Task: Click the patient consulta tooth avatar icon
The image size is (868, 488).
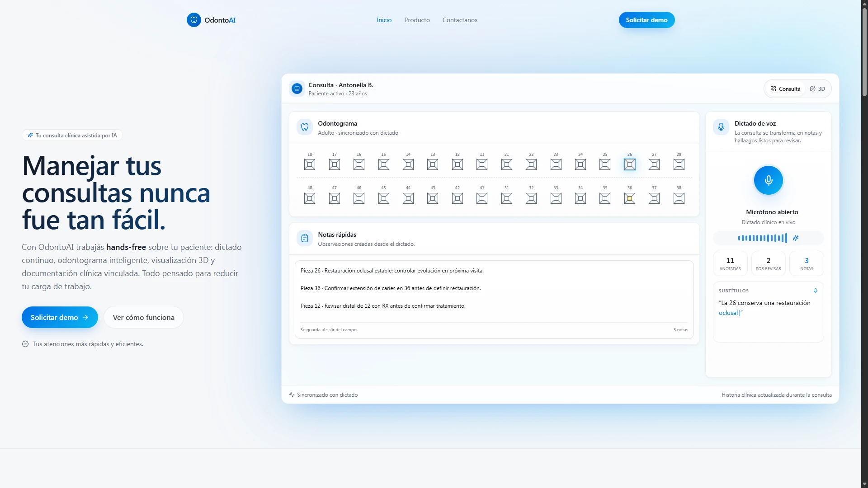Action: point(297,89)
